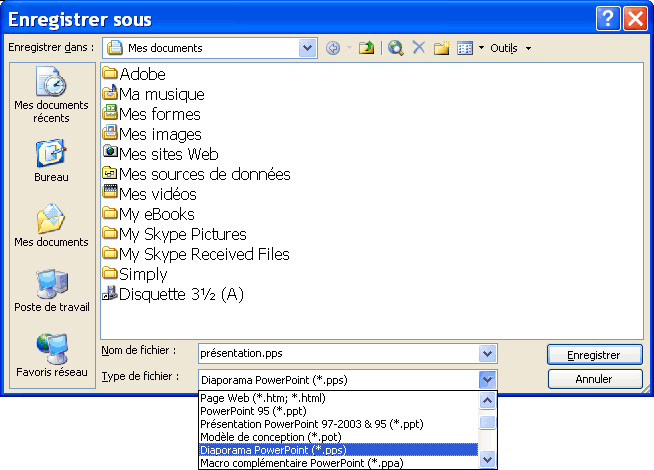654x470 pixels.
Task: Create a new folder icon
Action: coord(441,48)
